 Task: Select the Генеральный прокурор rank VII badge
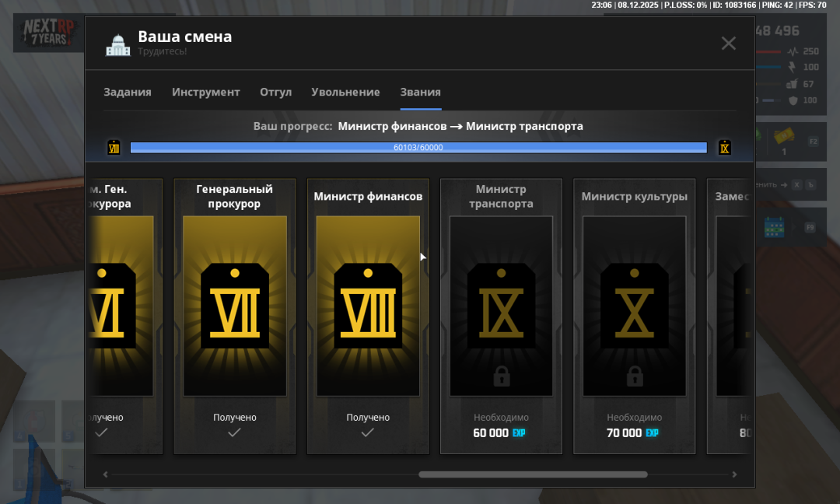(235, 306)
